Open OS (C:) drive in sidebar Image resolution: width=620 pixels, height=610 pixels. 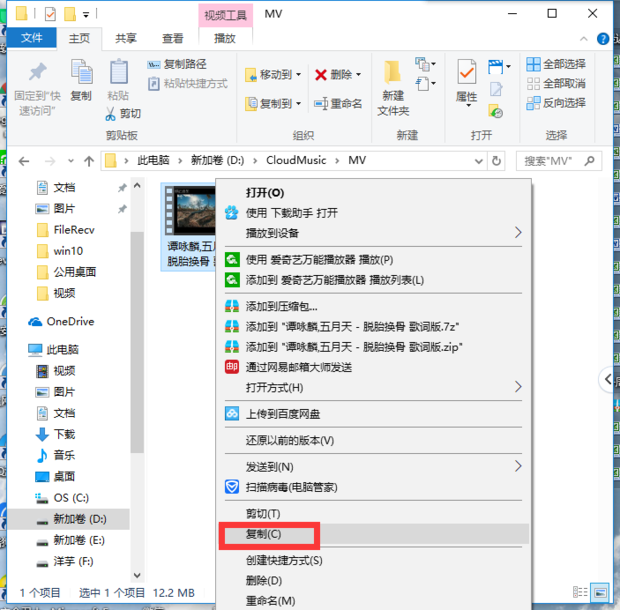click(62, 498)
